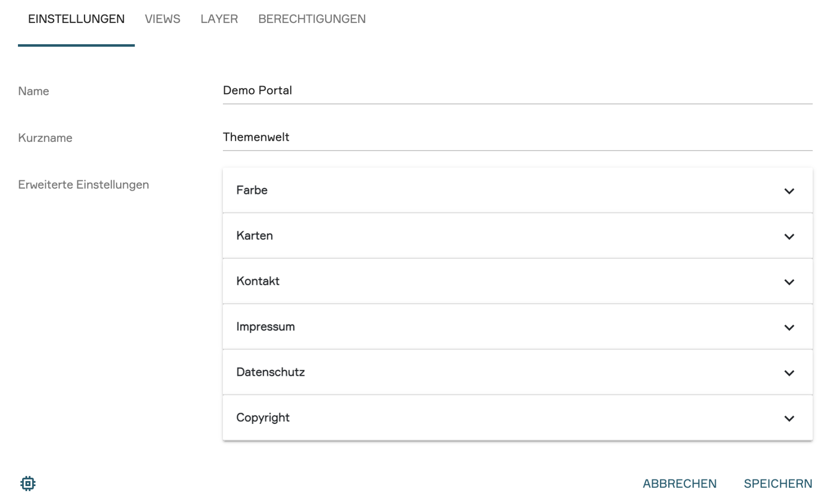Click the chip icon at bottom left
829x504 pixels.
point(28,483)
